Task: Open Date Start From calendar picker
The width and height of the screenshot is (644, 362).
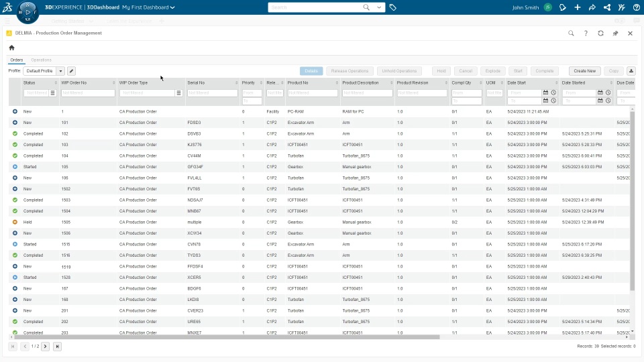Action: coord(546,93)
